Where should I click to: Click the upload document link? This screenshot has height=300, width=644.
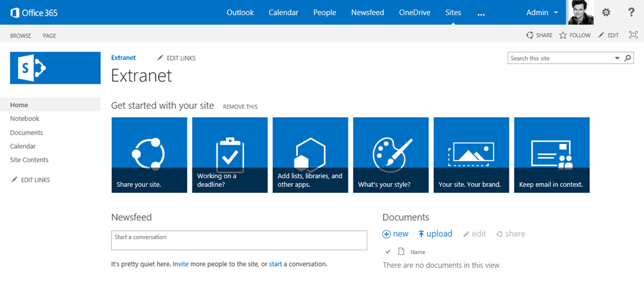(435, 234)
